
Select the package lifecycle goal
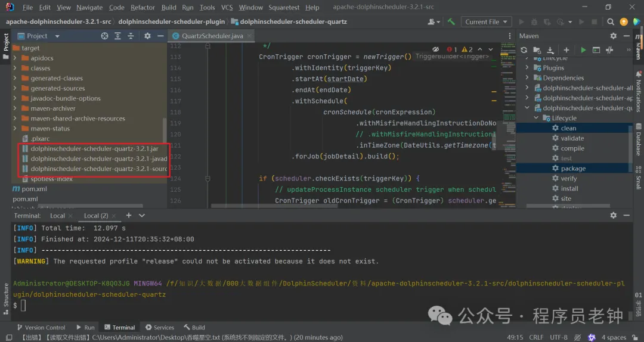[x=573, y=169]
